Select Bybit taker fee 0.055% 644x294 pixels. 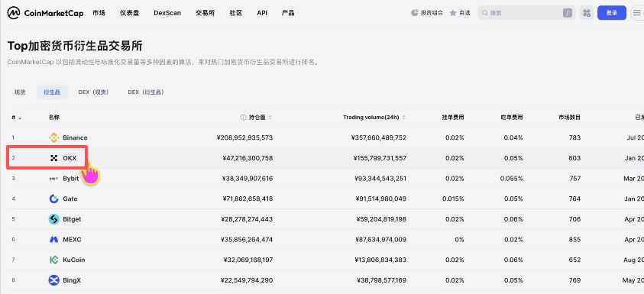(x=512, y=179)
